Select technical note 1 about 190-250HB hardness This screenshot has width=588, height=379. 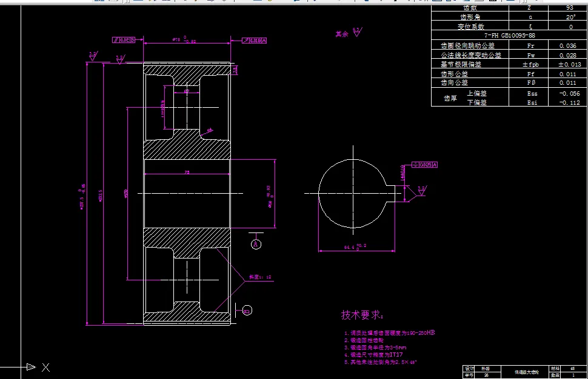point(390,332)
